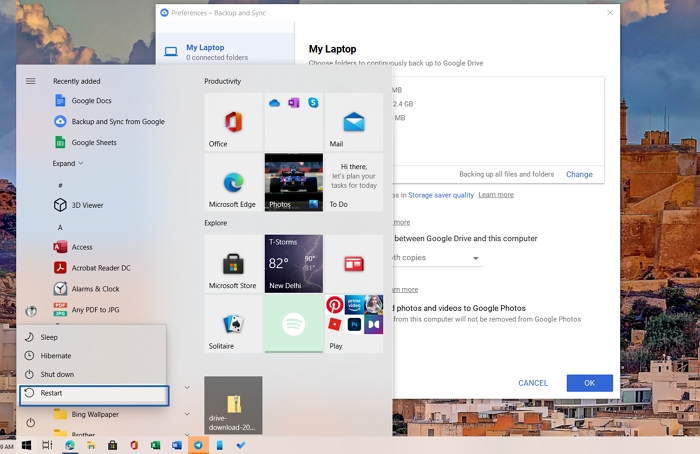Image resolution: width=700 pixels, height=454 pixels.
Task: Open the New Delhi weather tile
Action: pyautogui.click(x=293, y=264)
